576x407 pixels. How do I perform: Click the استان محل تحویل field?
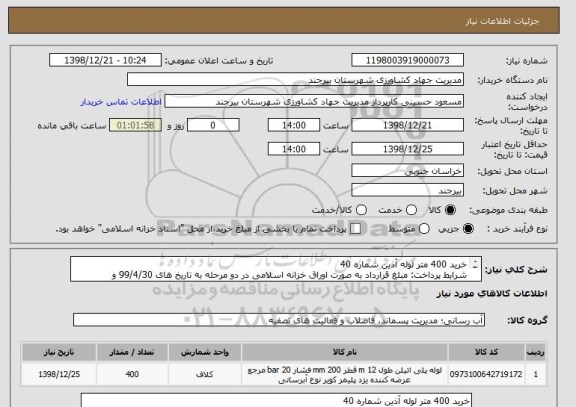coord(407,171)
